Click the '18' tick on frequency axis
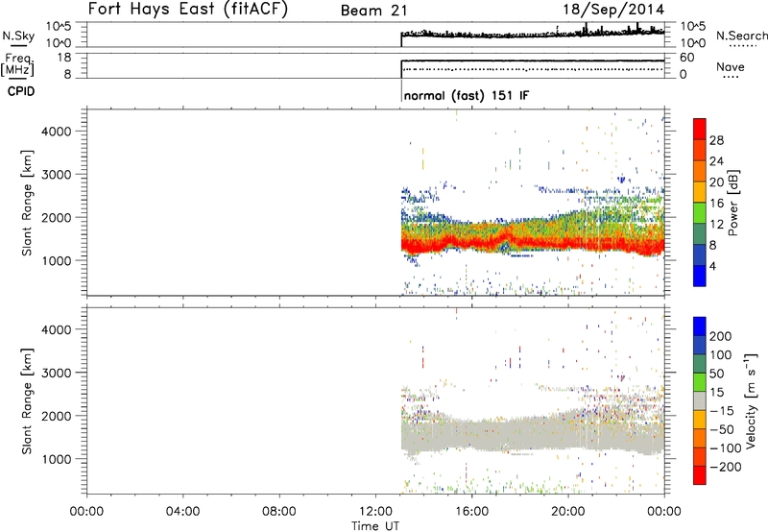 coord(63,58)
